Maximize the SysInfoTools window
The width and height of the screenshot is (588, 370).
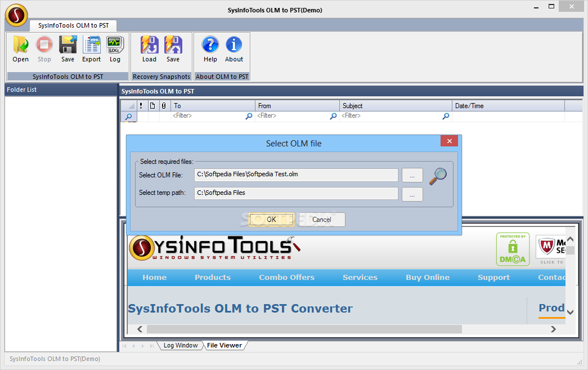[x=551, y=6]
